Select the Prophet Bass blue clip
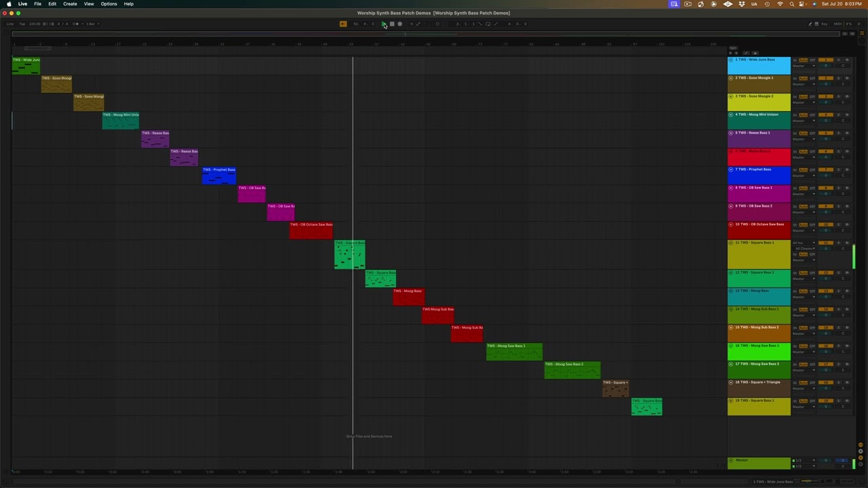 click(x=219, y=175)
